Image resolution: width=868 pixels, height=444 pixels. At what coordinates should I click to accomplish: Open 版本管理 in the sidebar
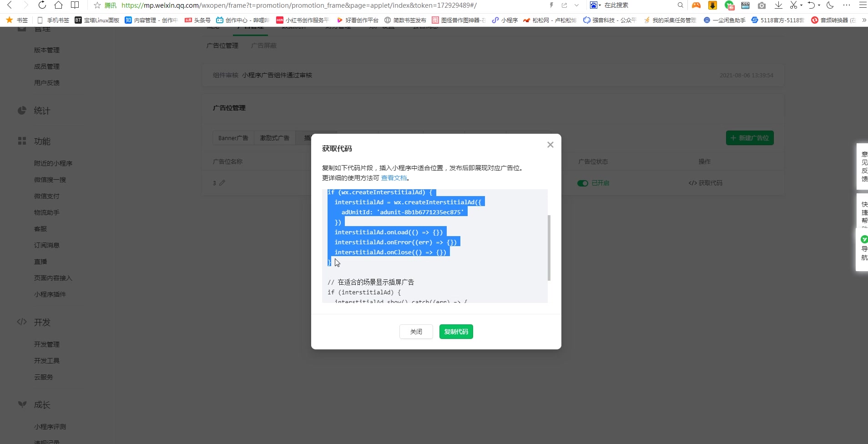[x=47, y=50]
